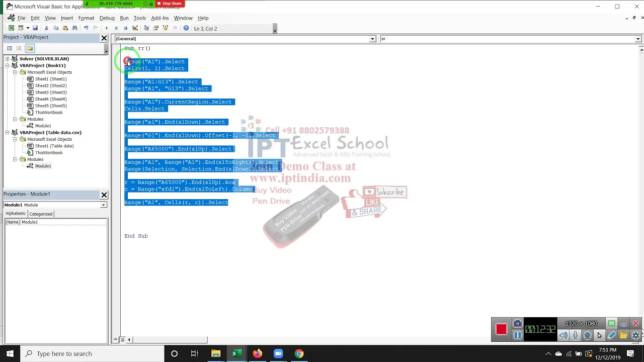Open the Add-Ins menu
This screenshot has width=644, height=362.
[160, 18]
